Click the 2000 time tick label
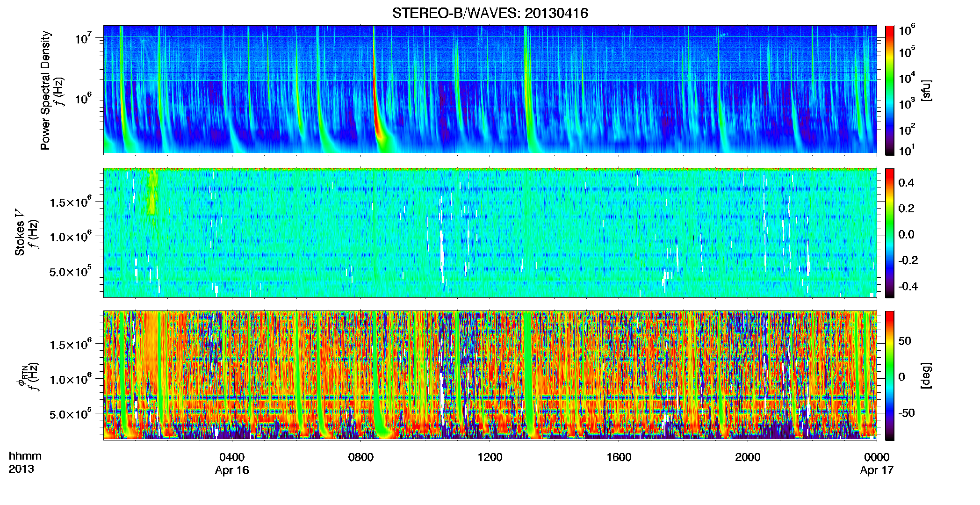The height and width of the screenshot is (505, 980). coord(748,457)
